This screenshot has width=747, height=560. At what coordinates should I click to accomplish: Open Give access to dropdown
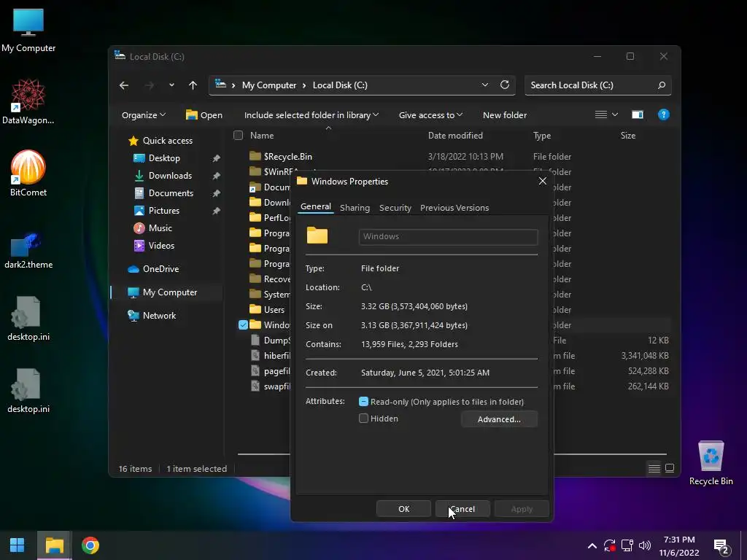point(430,114)
